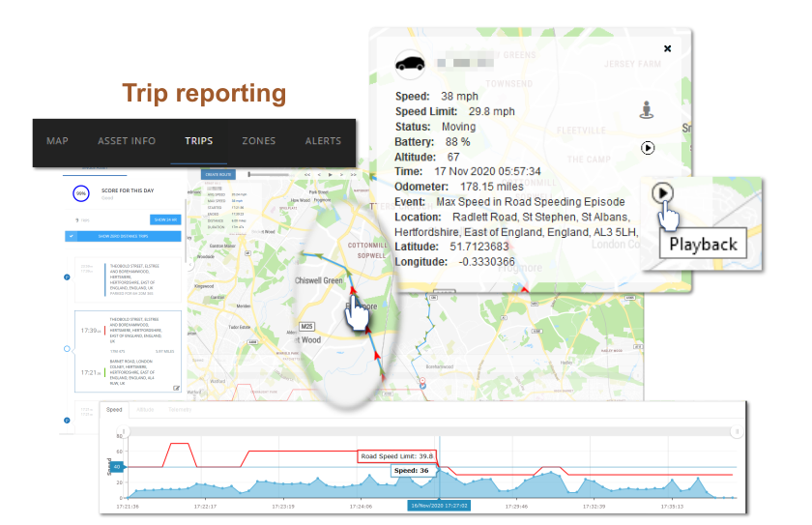Click the Create Route button
This screenshot has height=525, width=812.
click(x=218, y=174)
